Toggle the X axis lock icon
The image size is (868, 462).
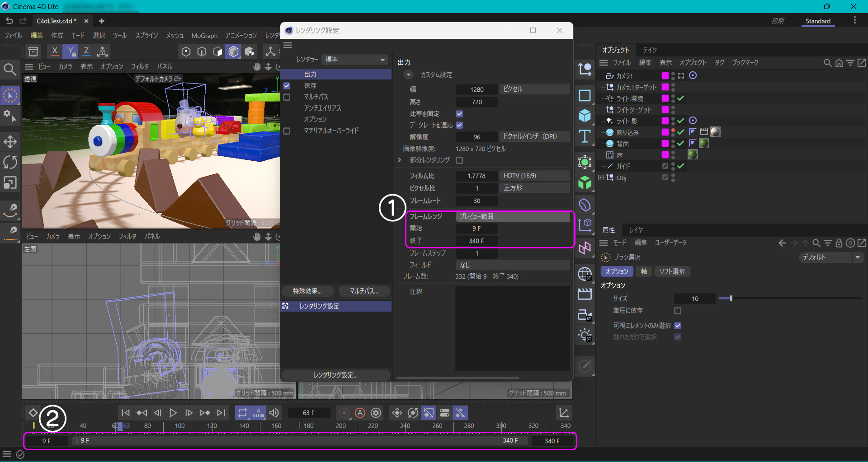click(55, 51)
